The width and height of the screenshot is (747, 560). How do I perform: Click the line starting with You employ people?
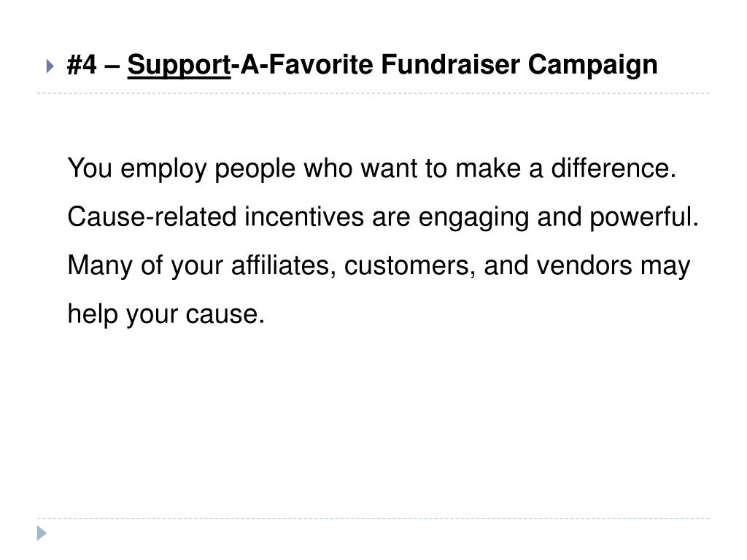371,168
